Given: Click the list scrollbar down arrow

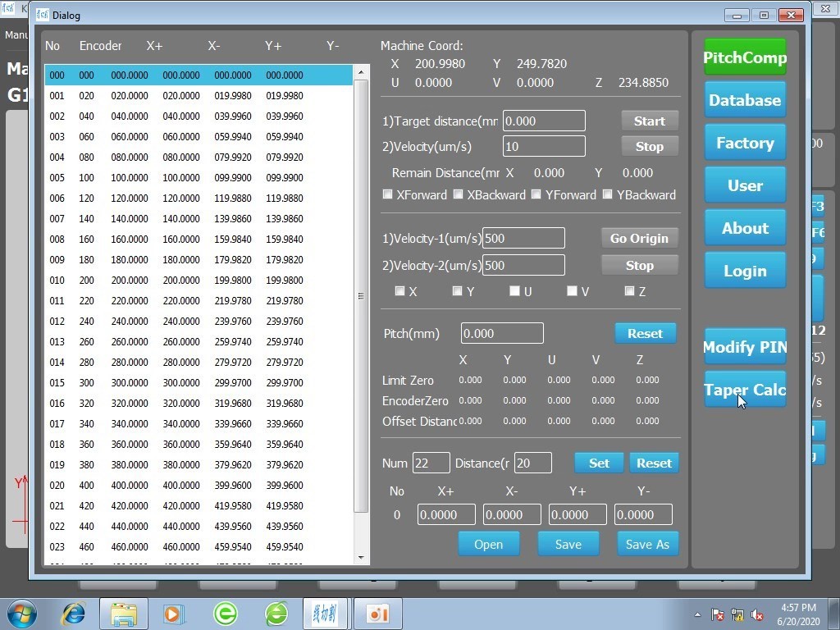Looking at the screenshot, I should tap(361, 558).
